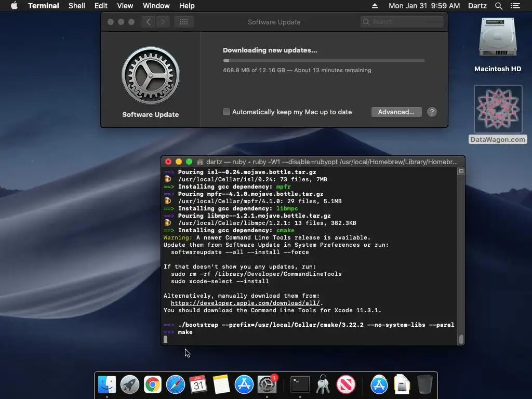This screenshot has height=399, width=532.
Task: Open Keychain Access keys icon in Dock
Action: click(x=323, y=384)
